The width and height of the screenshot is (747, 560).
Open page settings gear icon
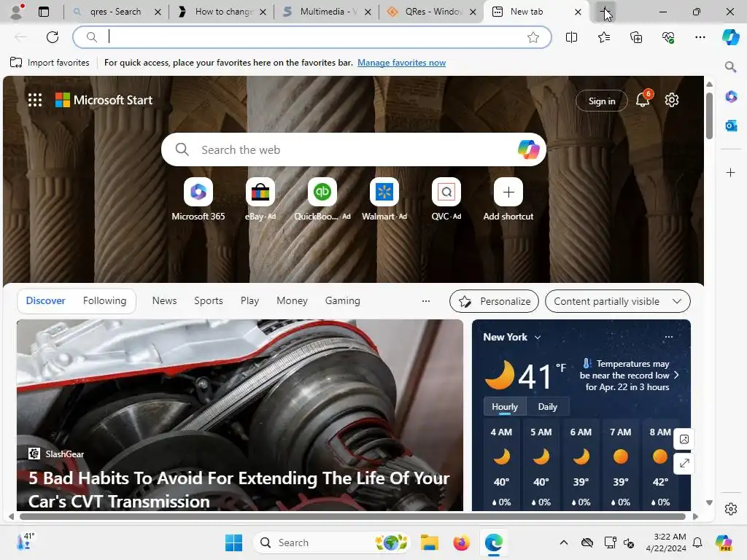coord(672,100)
